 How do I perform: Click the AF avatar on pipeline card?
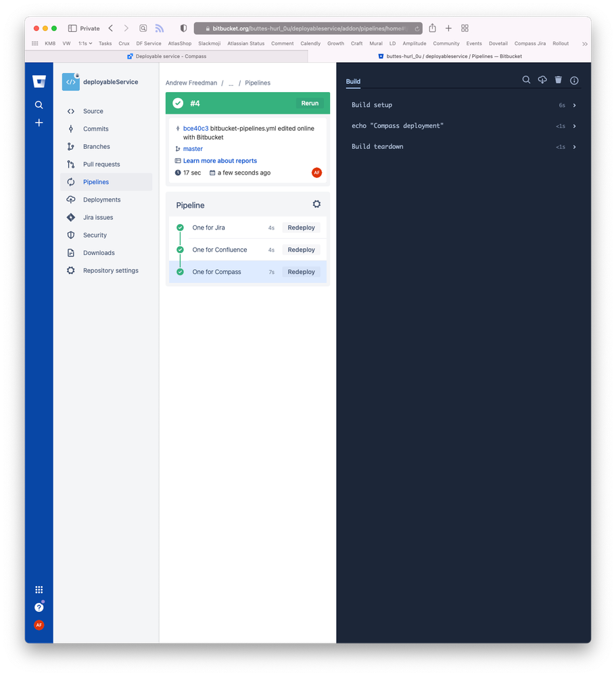tap(316, 173)
